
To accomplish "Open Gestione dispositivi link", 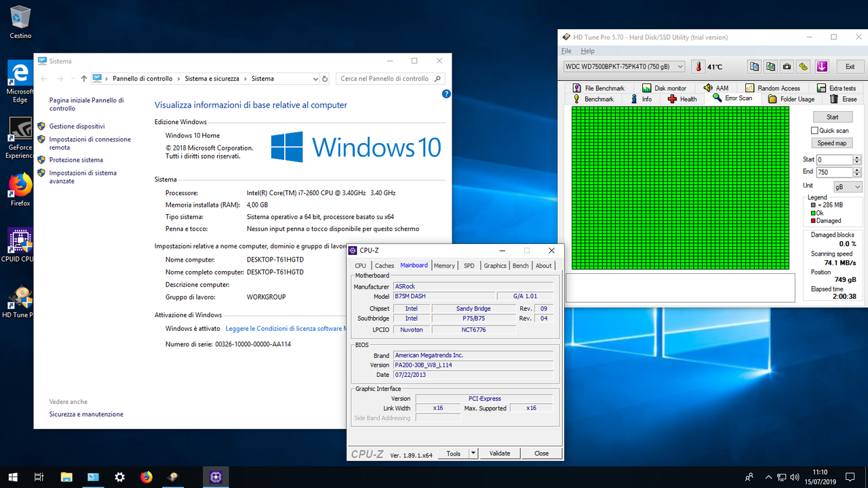I will [x=77, y=126].
